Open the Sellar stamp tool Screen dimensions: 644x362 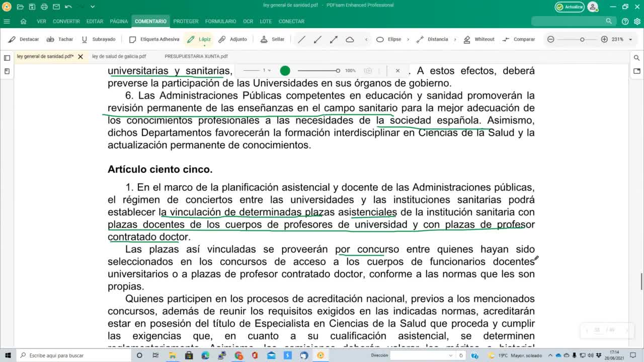[272, 39]
